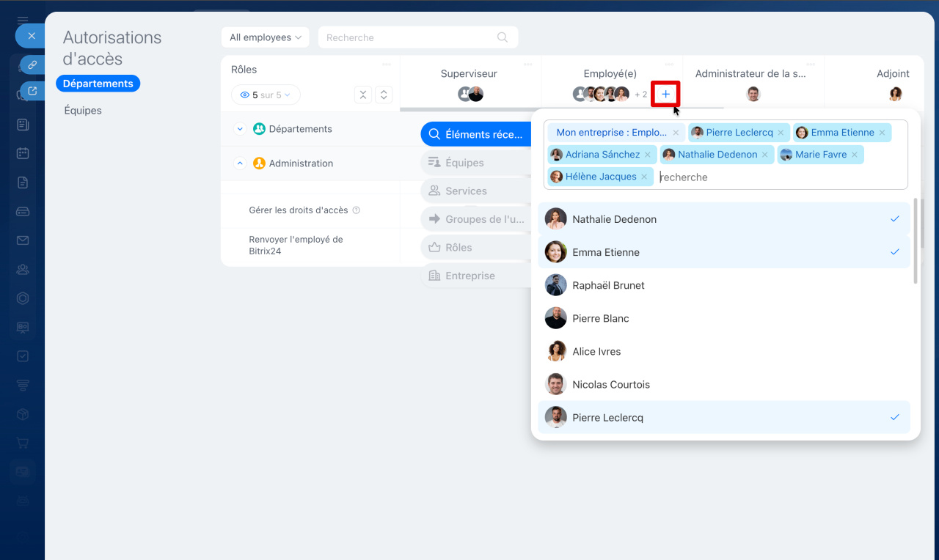Screen dimensions: 939x560
Task: Click the collapse-all rows icon
Action: click(362, 95)
